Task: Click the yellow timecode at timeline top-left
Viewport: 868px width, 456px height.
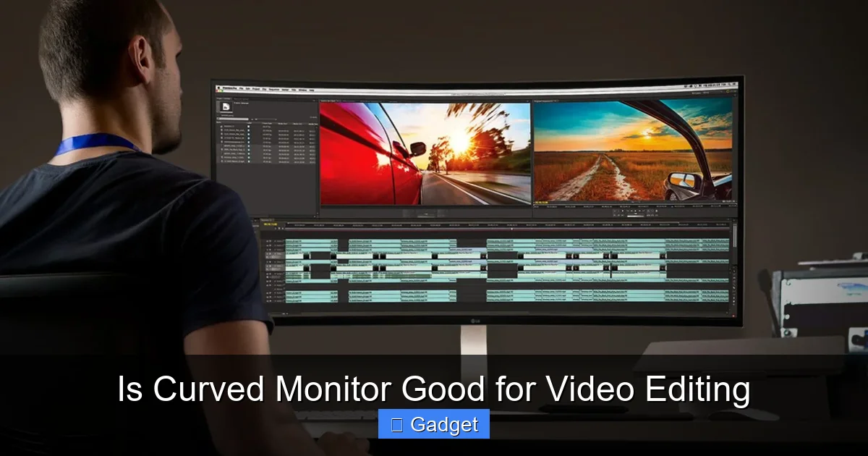Action: (x=269, y=224)
